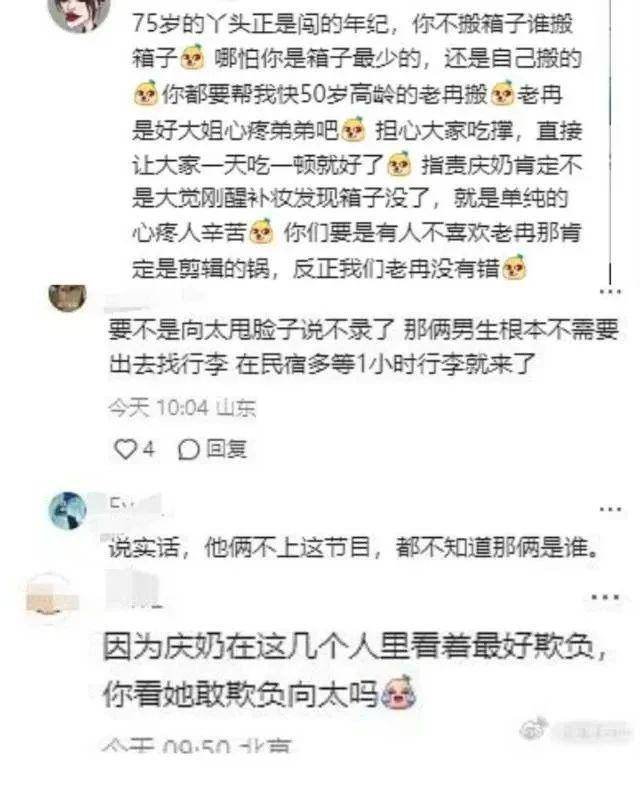Click the blurred username above 要不是向太 comment
The image size is (640, 796).
[x=127, y=303]
